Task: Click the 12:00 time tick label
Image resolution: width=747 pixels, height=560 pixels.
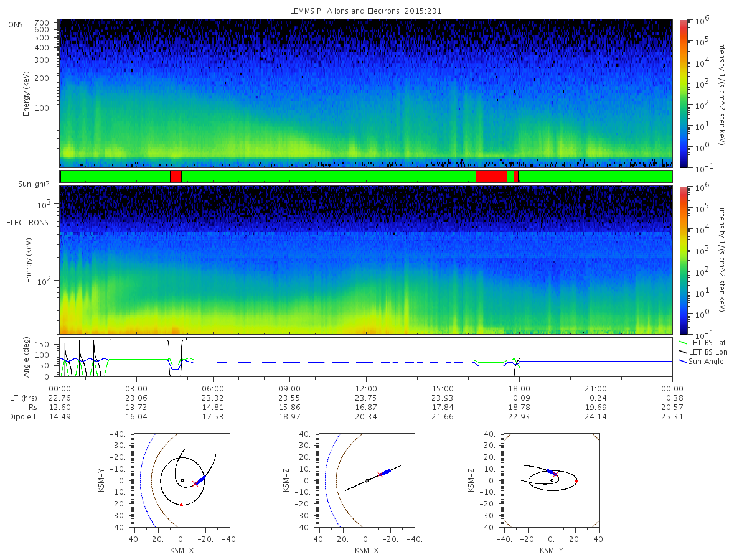Action: 366,388
